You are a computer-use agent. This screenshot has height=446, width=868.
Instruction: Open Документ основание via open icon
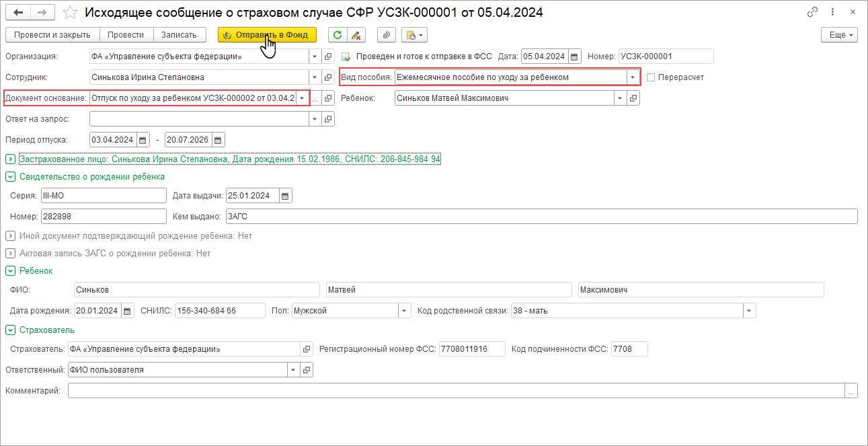click(328, 98)
